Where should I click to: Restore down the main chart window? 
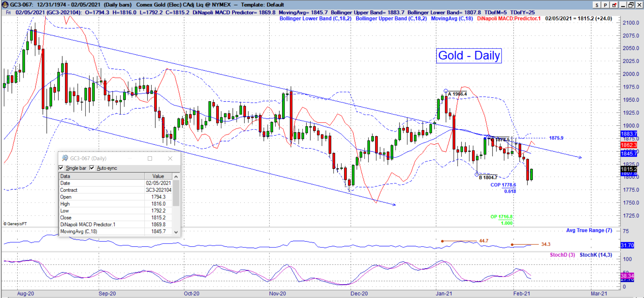(631, 5)
